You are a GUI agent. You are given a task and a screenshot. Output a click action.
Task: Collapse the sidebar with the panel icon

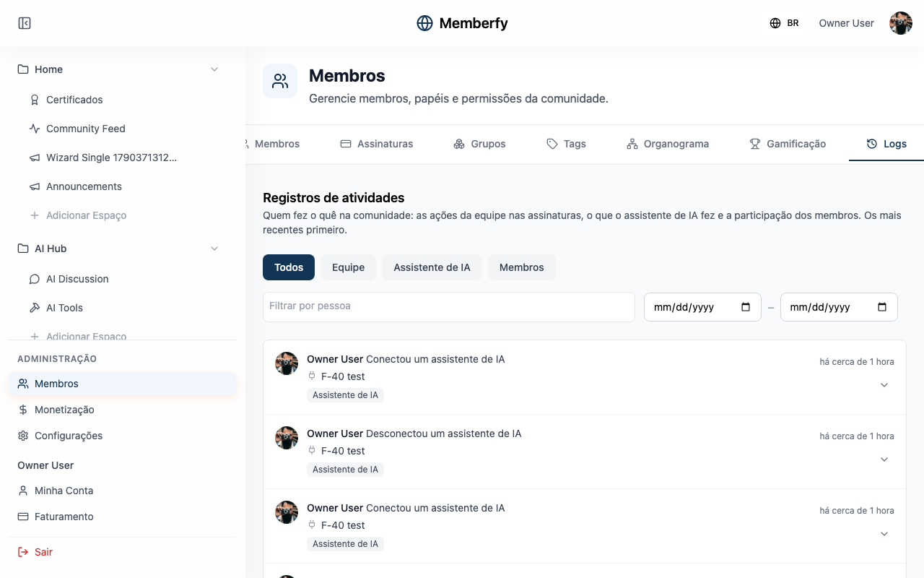click(x=25, y=23)
